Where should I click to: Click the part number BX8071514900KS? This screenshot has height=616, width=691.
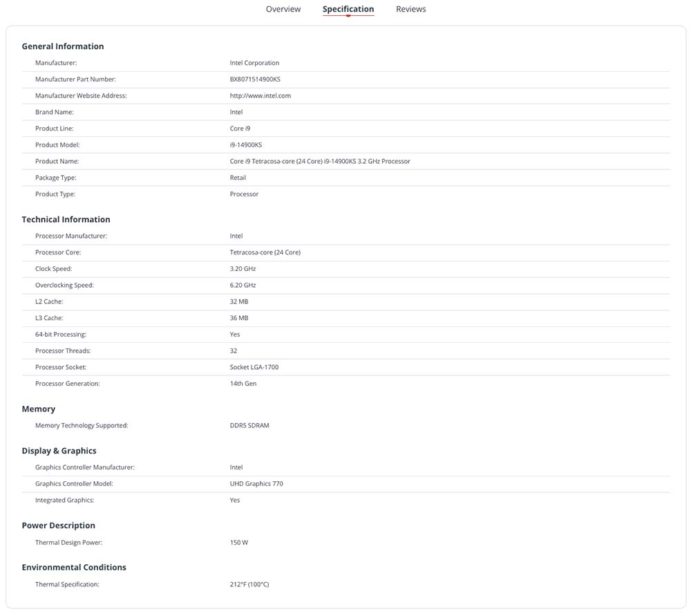tap(255, 80)
